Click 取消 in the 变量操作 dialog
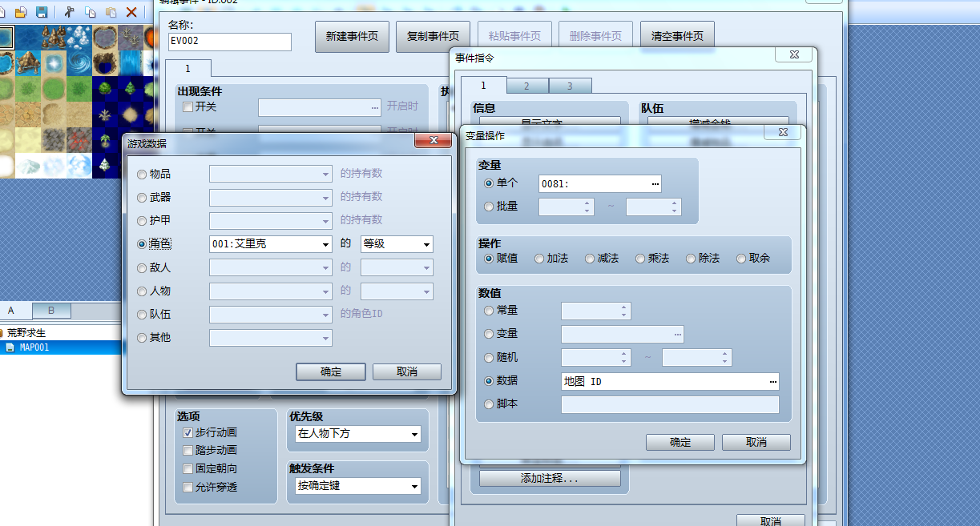Image resolution: width=980 pixels, height=526 pixels. coord(756,442)
